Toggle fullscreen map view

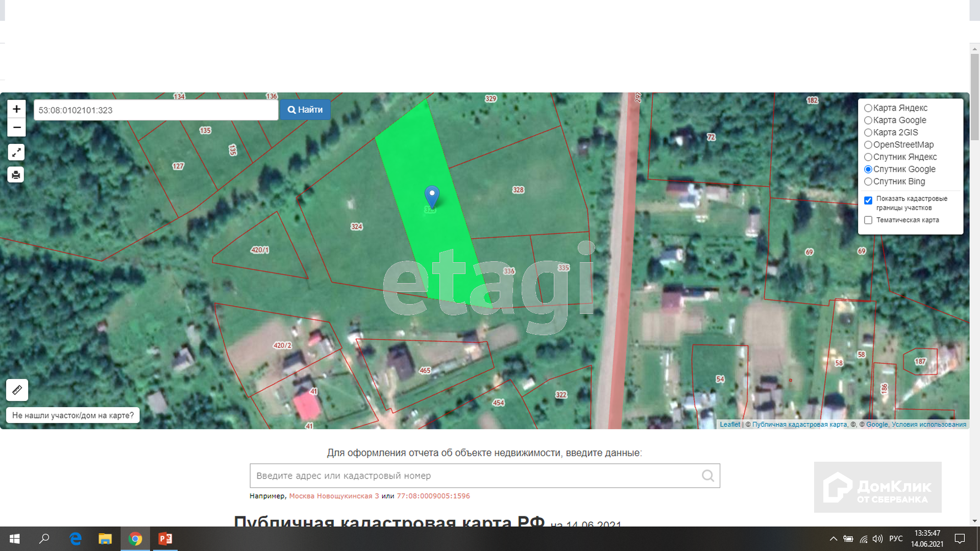[16, 152]
